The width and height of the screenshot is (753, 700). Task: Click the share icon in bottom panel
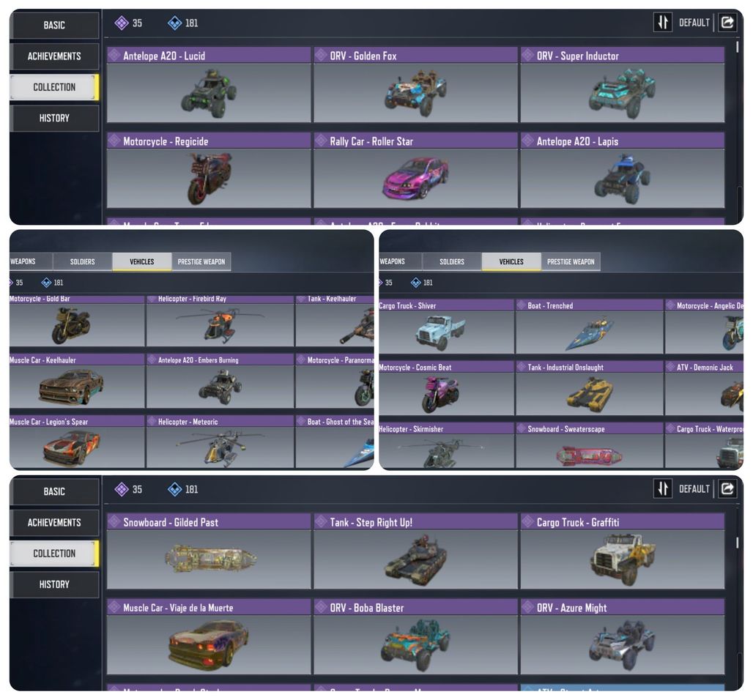(727, 488)
